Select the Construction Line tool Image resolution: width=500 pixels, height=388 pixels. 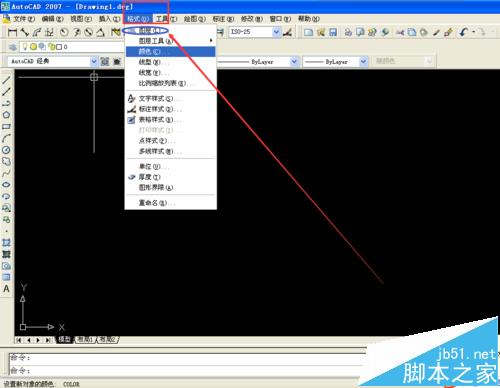[x=6, y=92]
